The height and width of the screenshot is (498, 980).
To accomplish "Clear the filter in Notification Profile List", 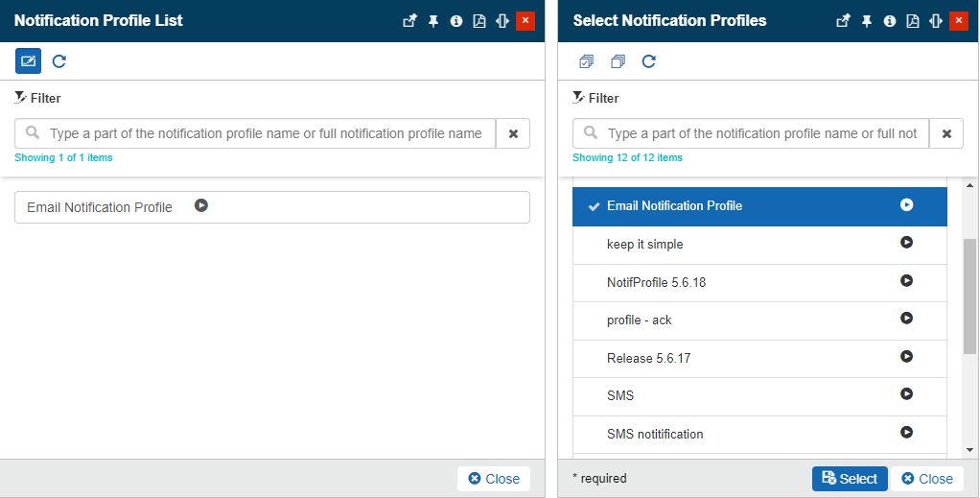I will tap(513, 133).
